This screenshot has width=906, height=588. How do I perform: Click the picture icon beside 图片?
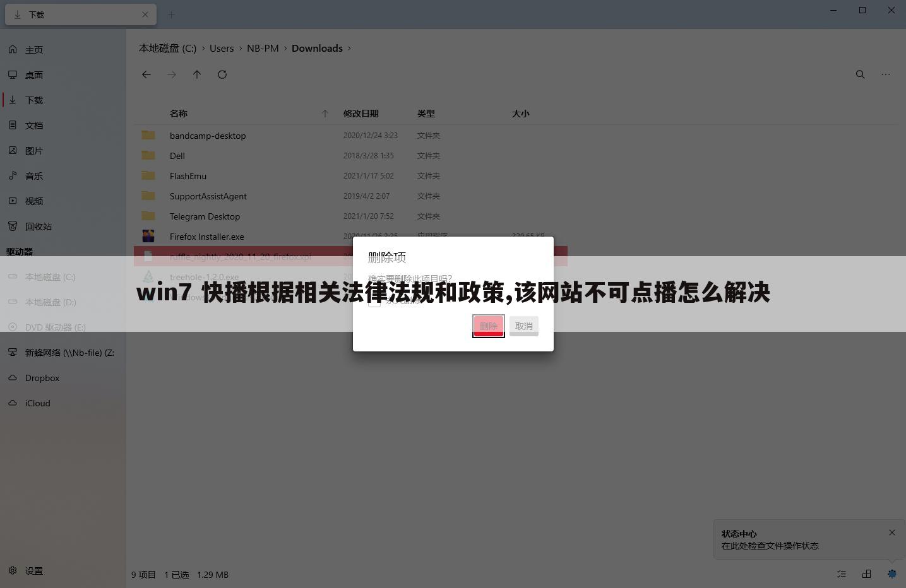[13, 150]
